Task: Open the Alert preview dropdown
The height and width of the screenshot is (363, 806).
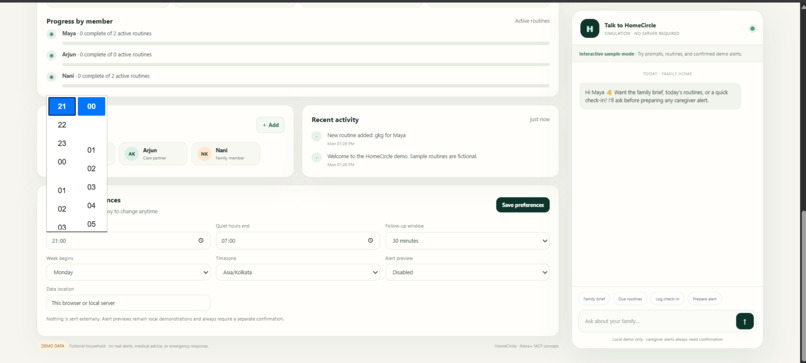Action: (467, 273)
